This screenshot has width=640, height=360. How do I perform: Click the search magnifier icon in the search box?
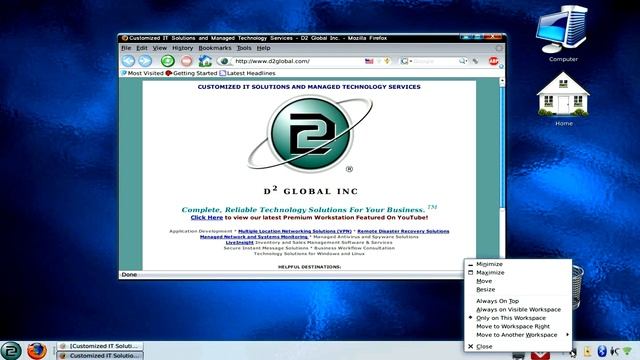pos(462,61)
